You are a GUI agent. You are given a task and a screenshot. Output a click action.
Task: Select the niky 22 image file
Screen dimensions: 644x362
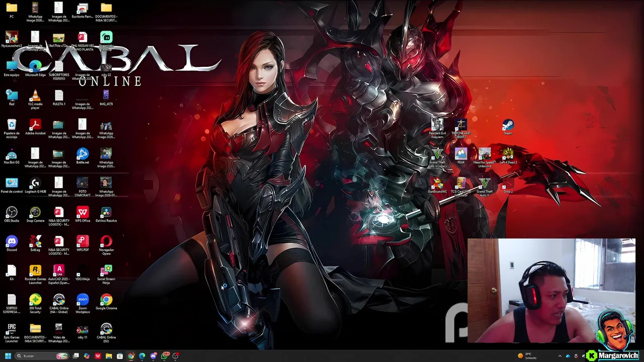coord(106,68)
